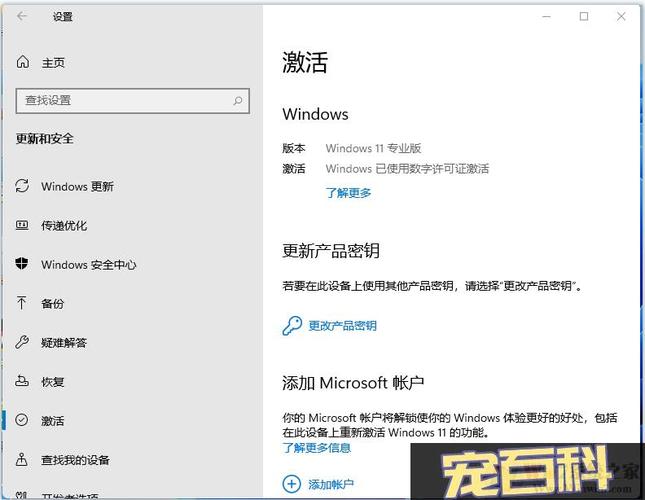The width and height of the screenshot is (645, 500).
Task: Click the 疑难解答 wrench icon
Action: [22, 342]
